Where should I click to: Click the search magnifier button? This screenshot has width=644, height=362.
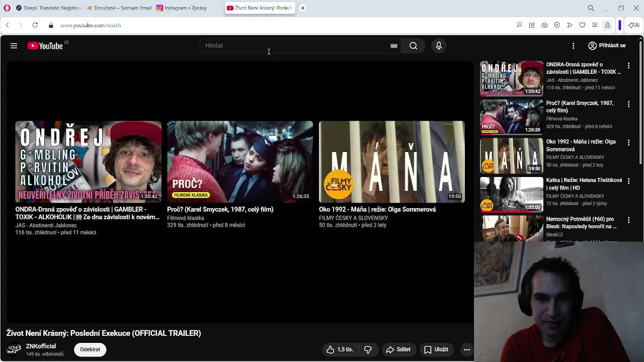point(413,46)
